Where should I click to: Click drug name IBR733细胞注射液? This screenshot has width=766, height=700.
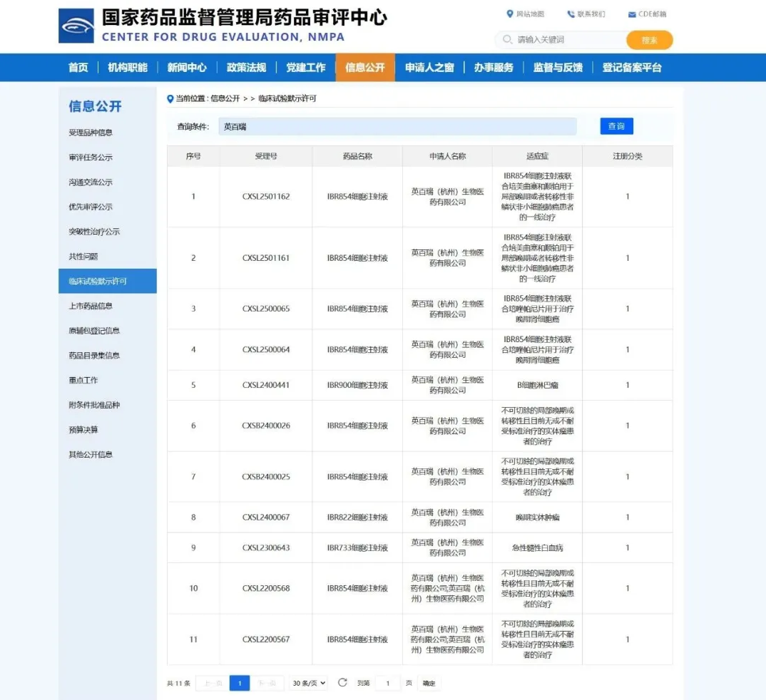357,547
